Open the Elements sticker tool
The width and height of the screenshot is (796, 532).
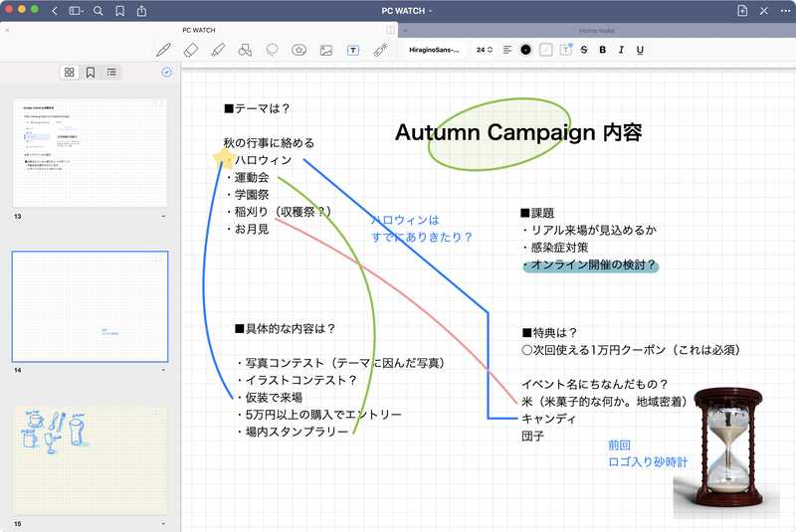(x=299, y=50)
